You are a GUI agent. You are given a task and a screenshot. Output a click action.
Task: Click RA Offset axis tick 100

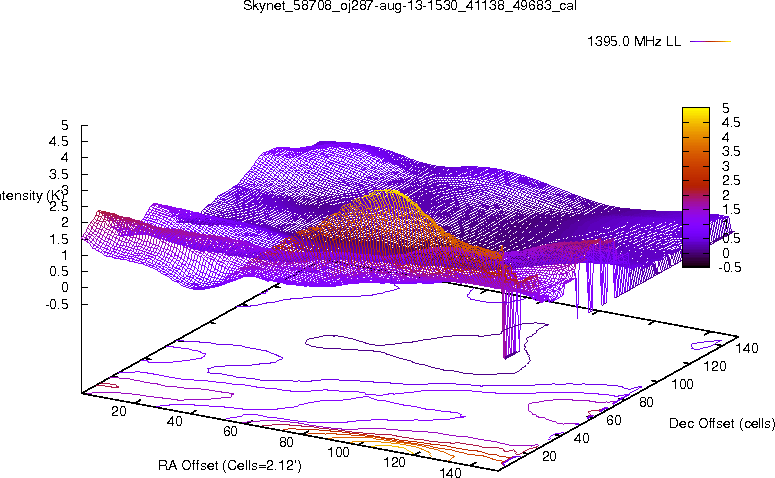coord(339,452)
